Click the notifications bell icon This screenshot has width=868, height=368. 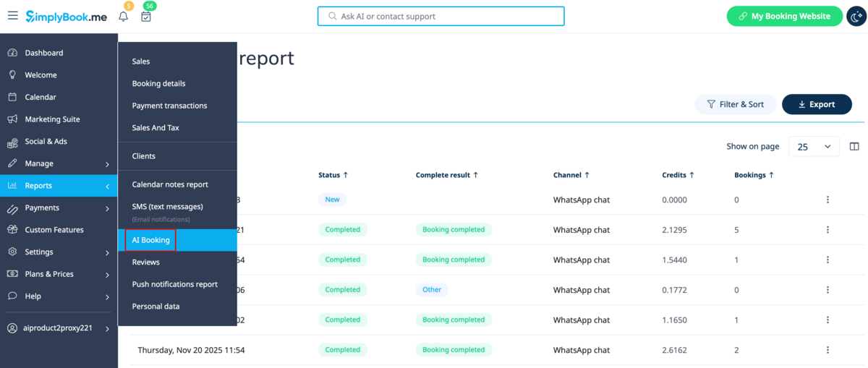point(124,17)
